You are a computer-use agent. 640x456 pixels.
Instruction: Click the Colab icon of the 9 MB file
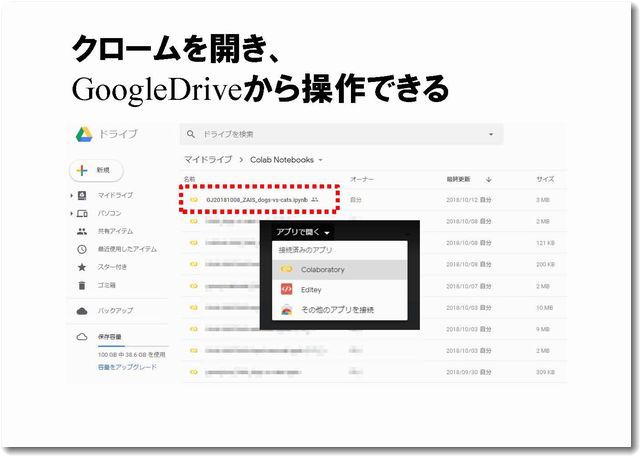[194, 329]
